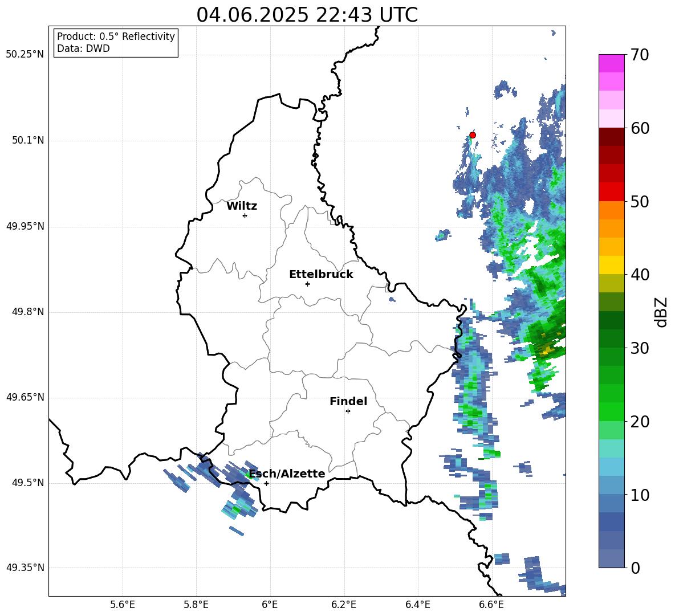Click the 6°E longitude label

tap(270, 605)
